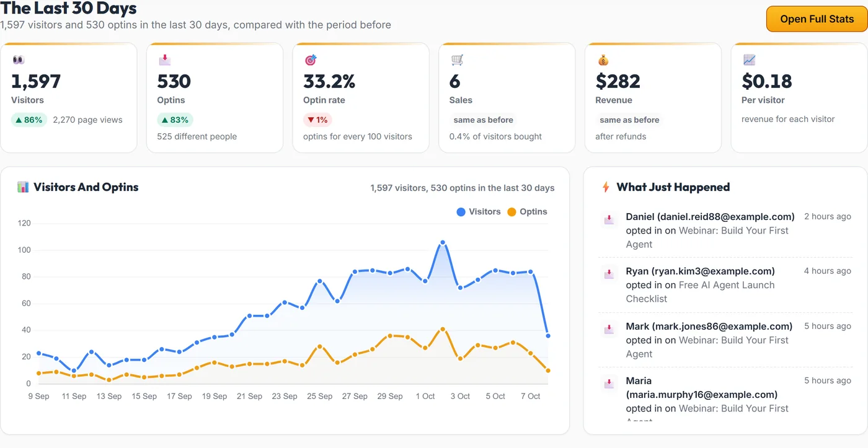This screenshot has width=868, height=448.
Task: Click the money bag icon on Revenue card
Action: 603,60
